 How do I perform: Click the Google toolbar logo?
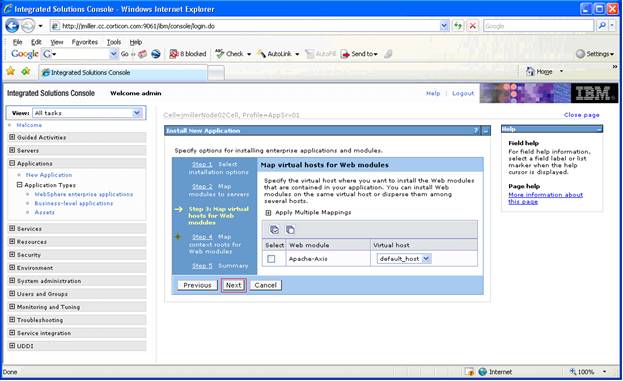coord(25,54)
